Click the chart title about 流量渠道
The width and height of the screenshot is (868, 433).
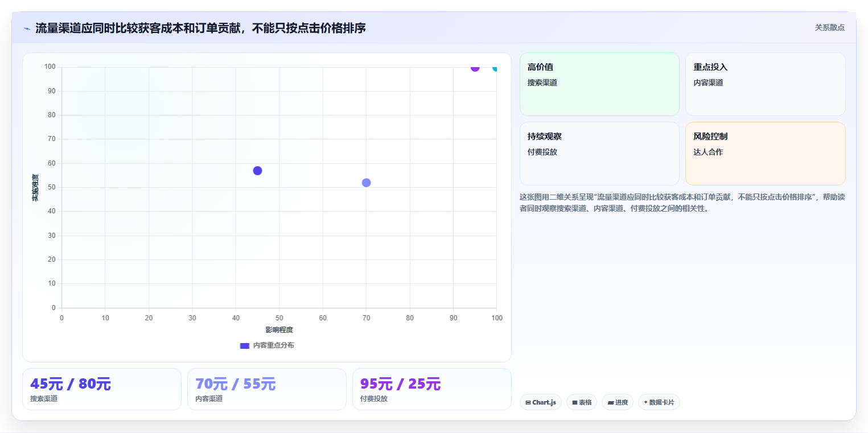tap(200, 28)
